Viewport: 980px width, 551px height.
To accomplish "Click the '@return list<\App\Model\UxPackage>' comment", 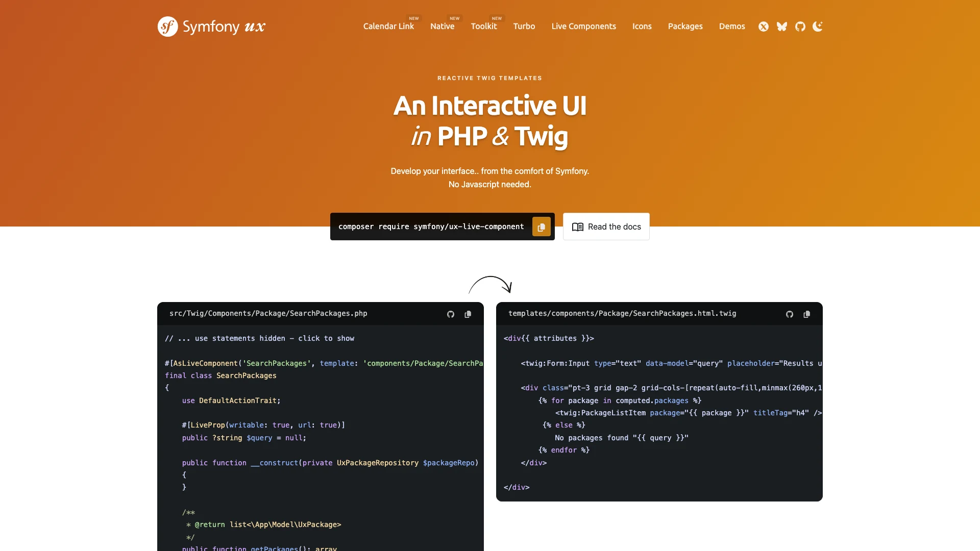I will [x=268, y=524].
